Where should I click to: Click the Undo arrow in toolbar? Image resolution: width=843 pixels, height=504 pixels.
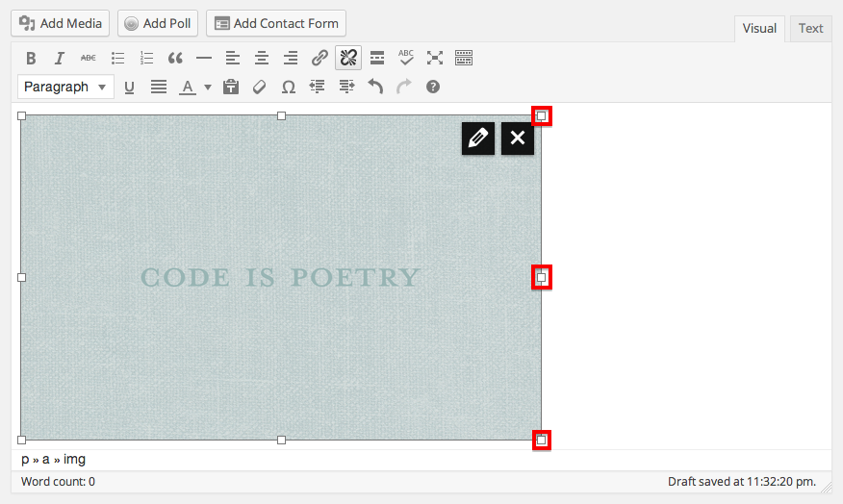[x=375, y=87]
